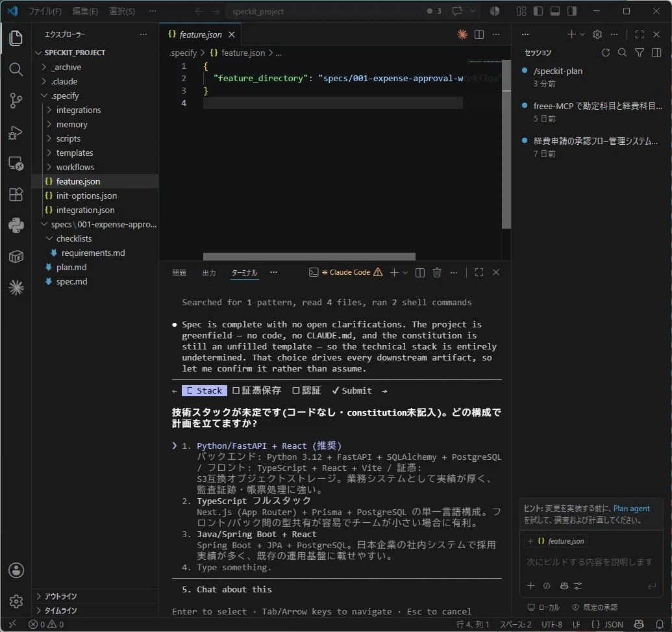Viewport: 672px width, 632px height.
Task: Search sessions with magnifier icon
Action: point(622,53)
